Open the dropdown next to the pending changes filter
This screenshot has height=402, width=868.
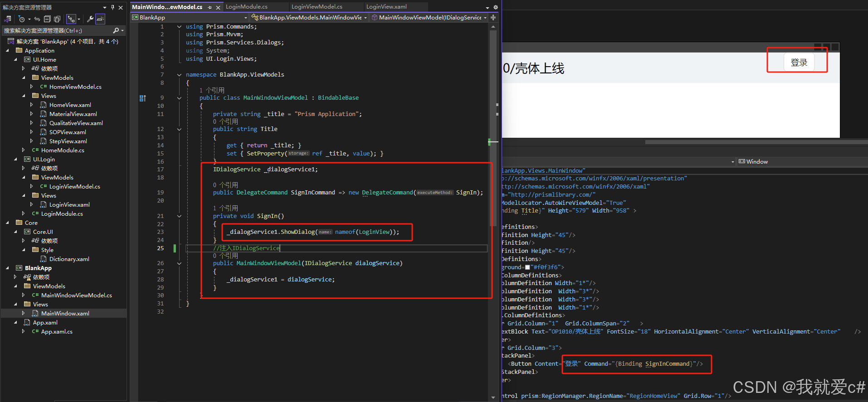[29, 19]
